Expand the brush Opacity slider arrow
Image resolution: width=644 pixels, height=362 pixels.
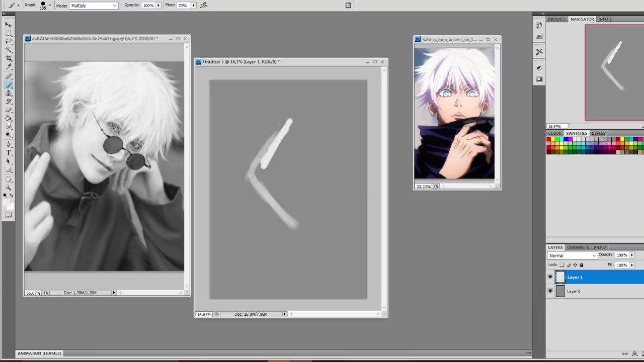[x=158, y=5]
